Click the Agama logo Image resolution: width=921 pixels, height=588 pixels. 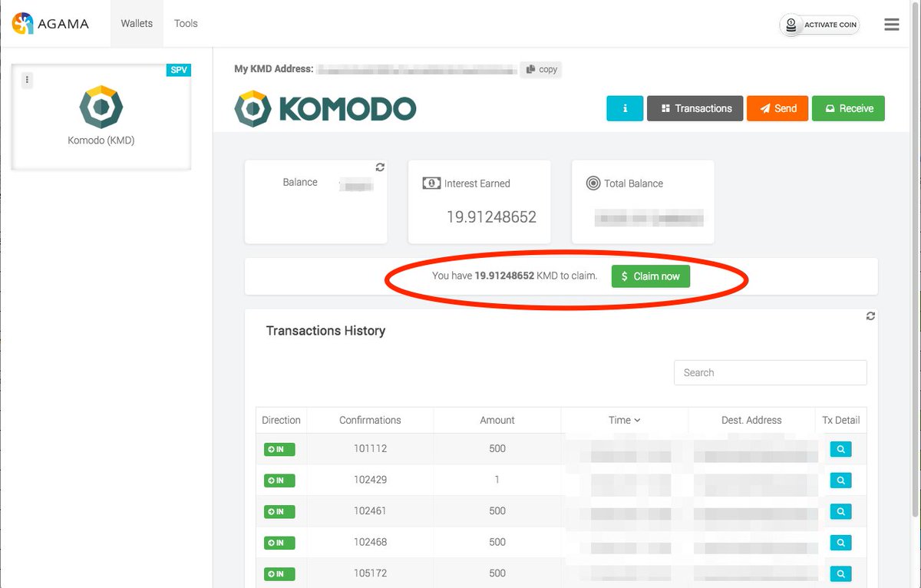[x=51, y=24]
